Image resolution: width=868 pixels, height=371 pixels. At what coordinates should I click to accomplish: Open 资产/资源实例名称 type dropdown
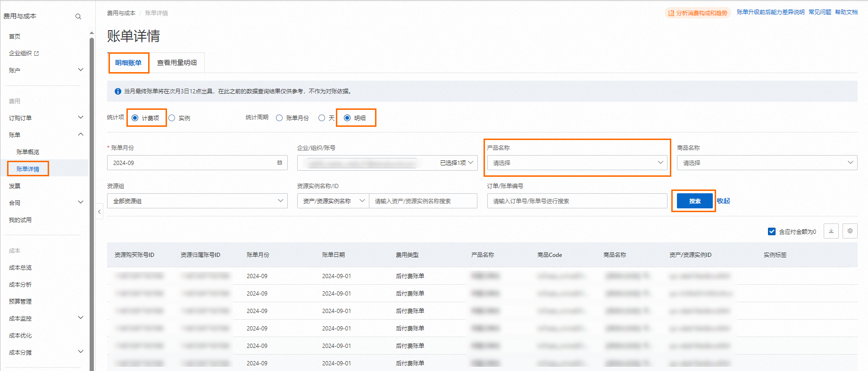pos(333,201)
